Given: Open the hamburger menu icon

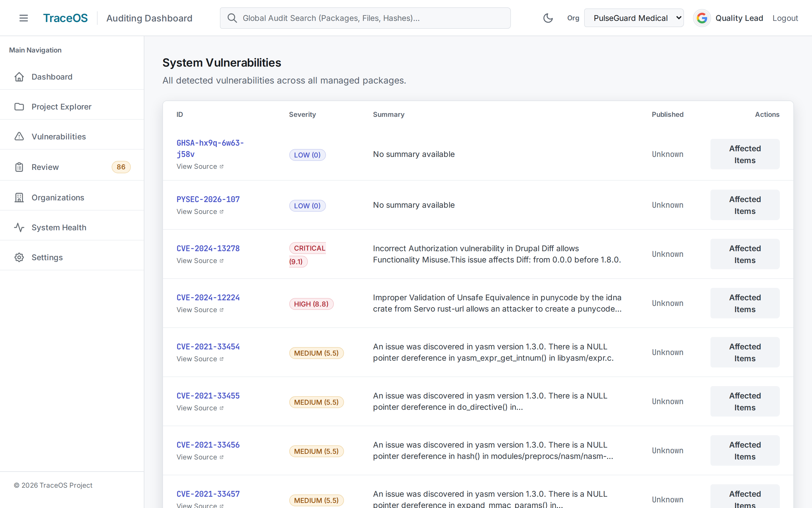Looking at the screenshot, I should [x=23, y=18].
